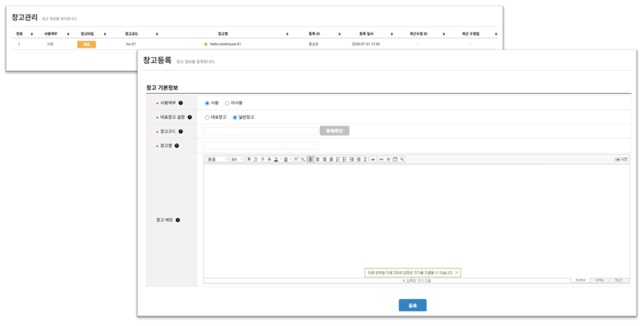The image size is (644, 326).
Task: Insert a blockquote in the editor
Action: [x=373, y=160]
